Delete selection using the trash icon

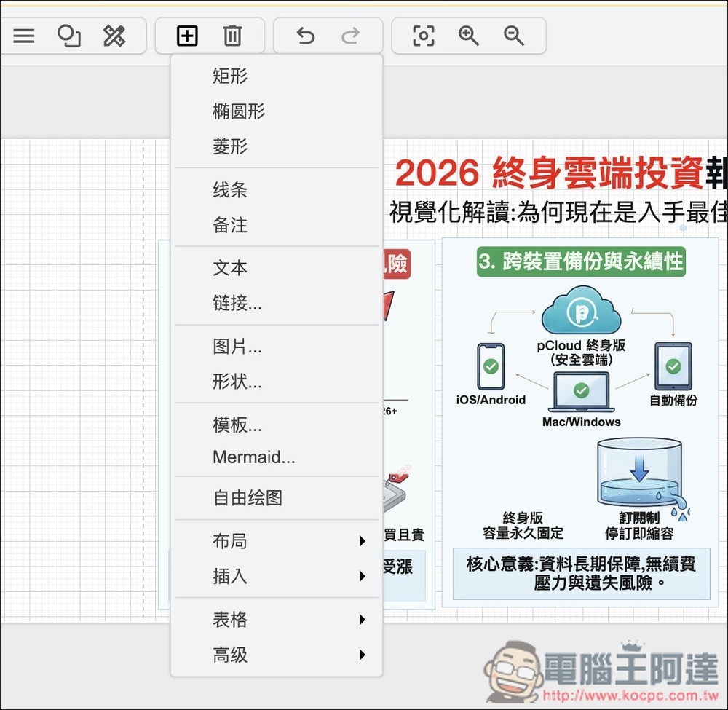click(233, 36)
